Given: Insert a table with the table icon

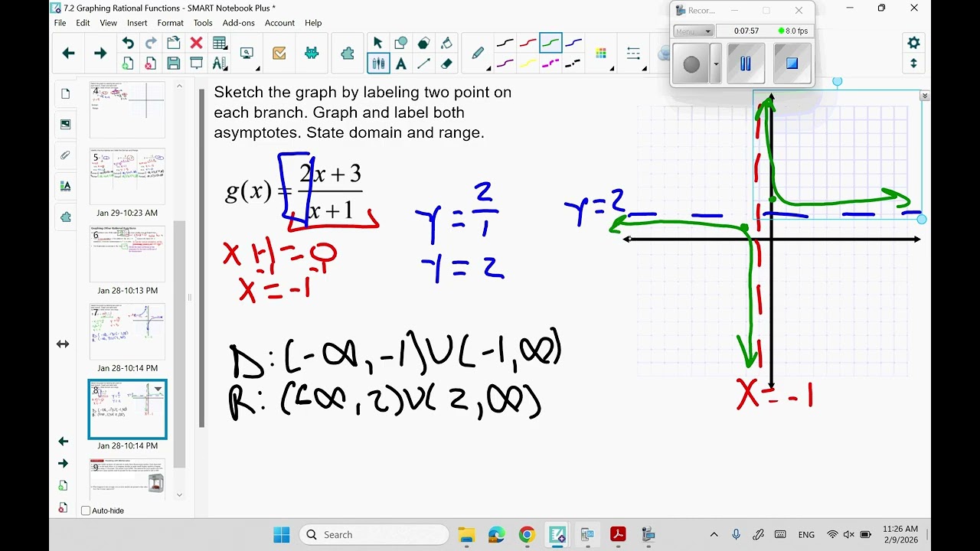Looking at the screenshot, I should click(220, 43).
